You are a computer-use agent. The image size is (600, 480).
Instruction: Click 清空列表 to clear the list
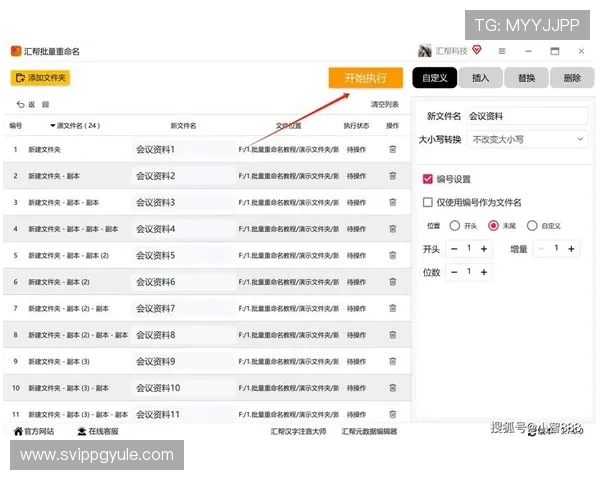(385, 104)
